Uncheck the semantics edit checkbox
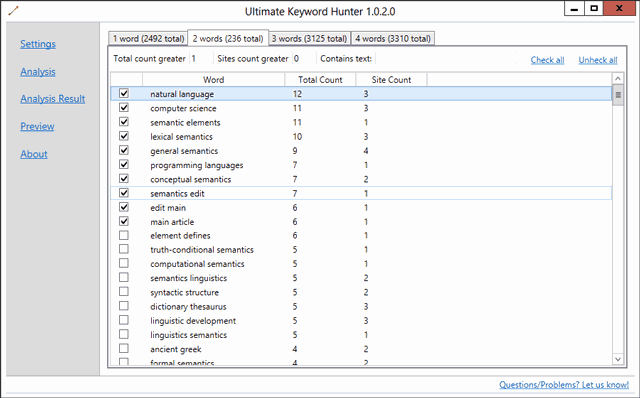Viewport: 640px width, 398px height. (124, 193)
